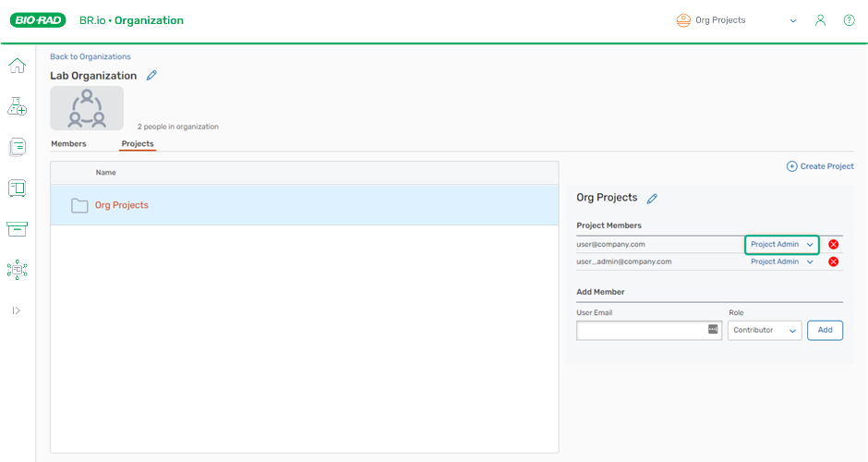Edit the Lab Organization name
This screenshot has width=868, height=462.
click(x=152, y=76)
